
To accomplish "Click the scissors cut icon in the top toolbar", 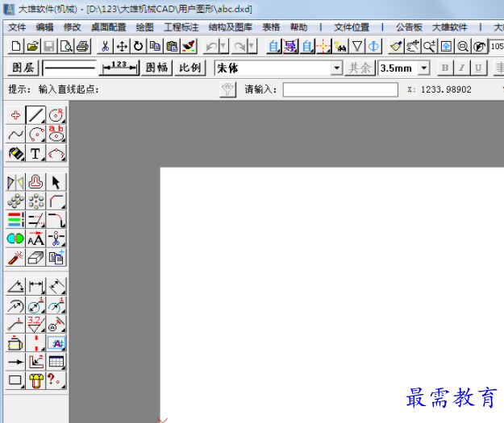I will coord(105,47).
